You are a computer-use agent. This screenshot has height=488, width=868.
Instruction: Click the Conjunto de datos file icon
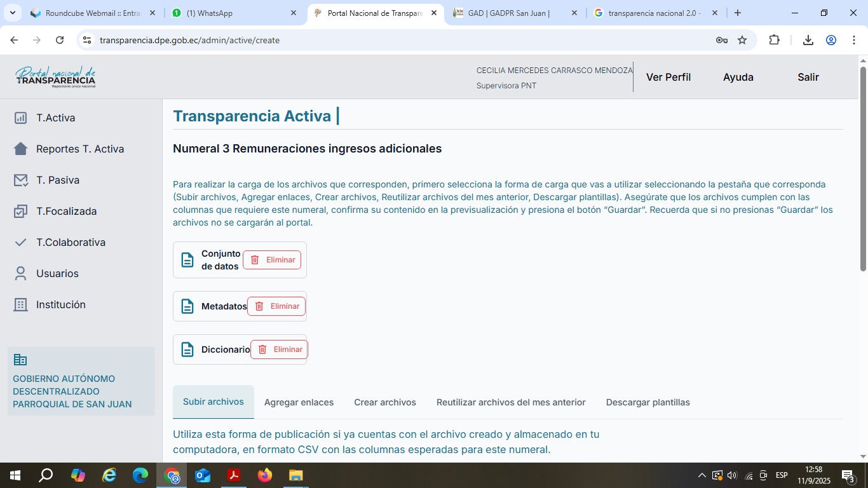coord(187,260)
